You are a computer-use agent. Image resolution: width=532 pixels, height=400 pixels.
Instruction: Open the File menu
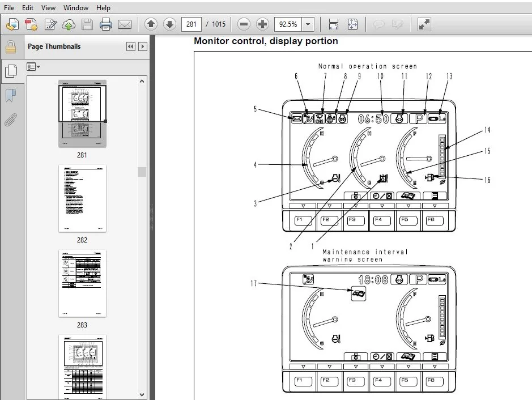9,7
